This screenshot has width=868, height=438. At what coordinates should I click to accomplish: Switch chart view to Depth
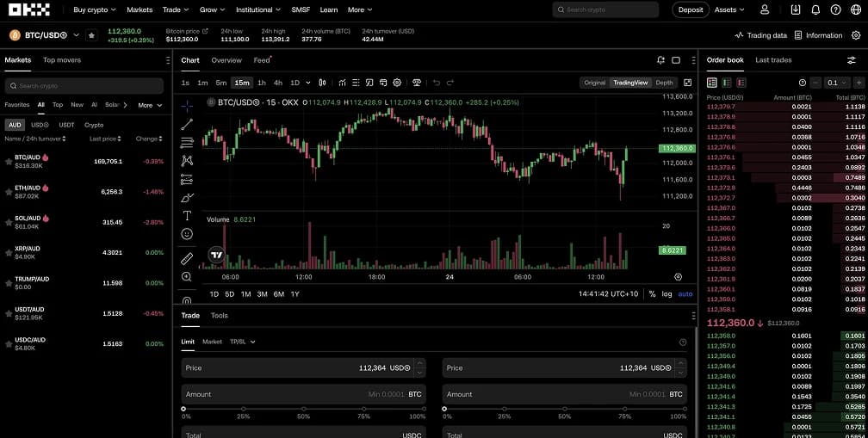pyautogui.click(x=664, y=83)
